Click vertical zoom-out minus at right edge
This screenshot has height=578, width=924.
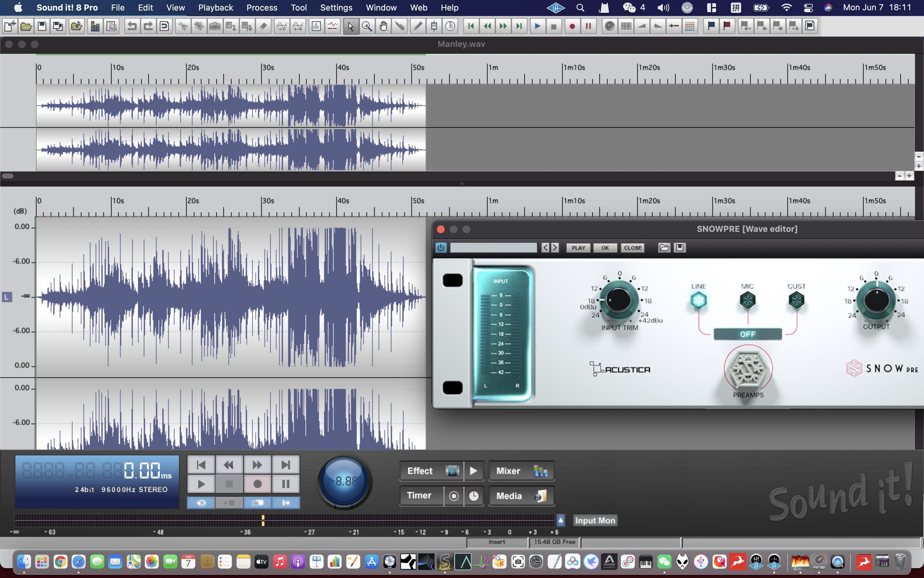coord(919,157)
